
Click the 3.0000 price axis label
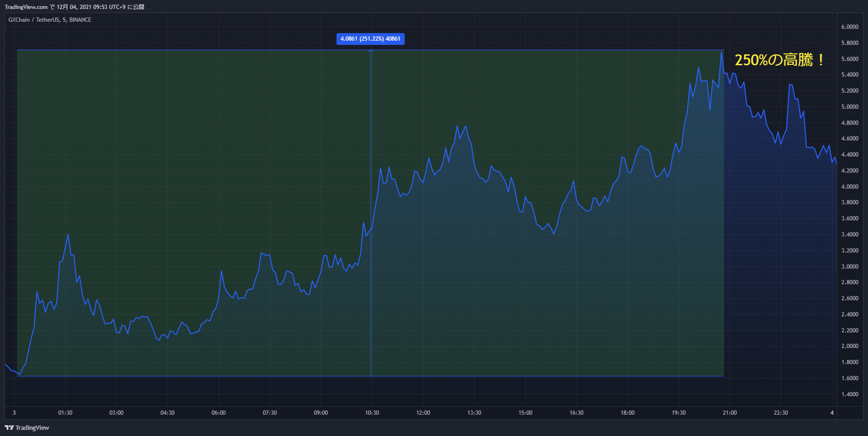[x=850, y=267]
